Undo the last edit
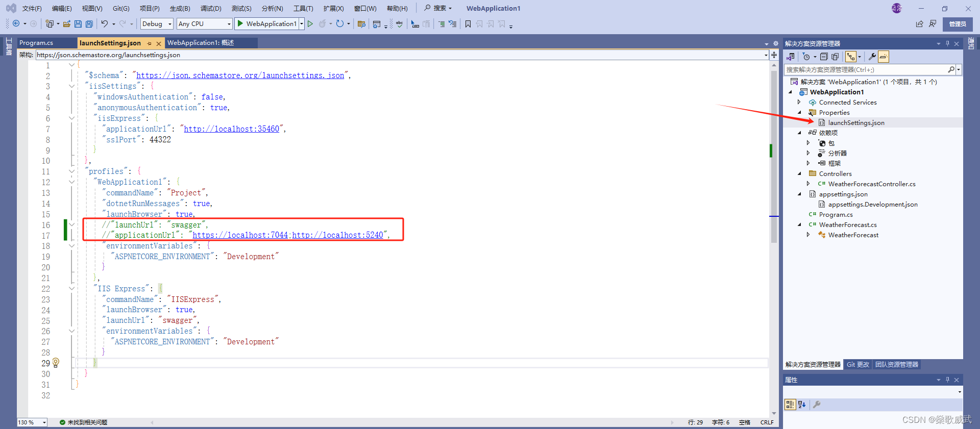Viewport: 980px width, 429px height. point(104,23)
